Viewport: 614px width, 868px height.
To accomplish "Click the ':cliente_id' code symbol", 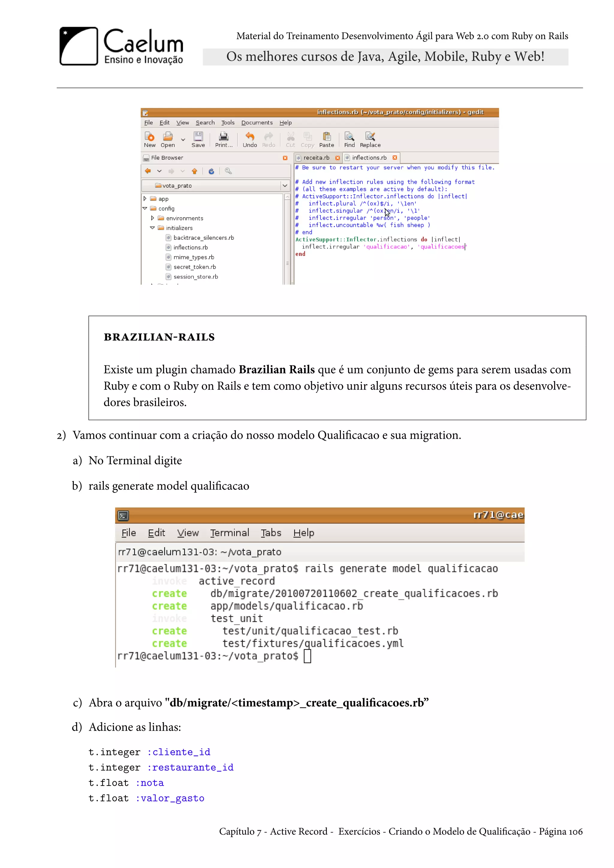I will pyautogui.click(x=178, y=752).
